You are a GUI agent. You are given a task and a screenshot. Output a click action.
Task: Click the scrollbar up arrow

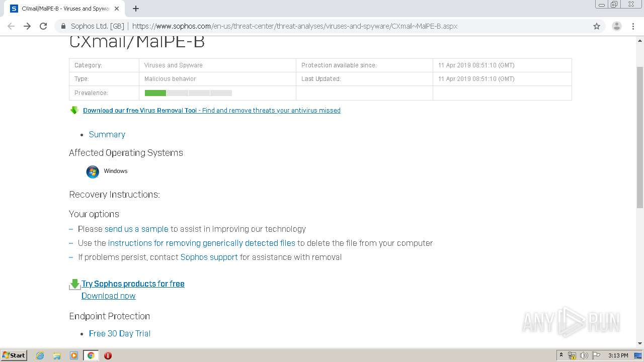[640, 40]
